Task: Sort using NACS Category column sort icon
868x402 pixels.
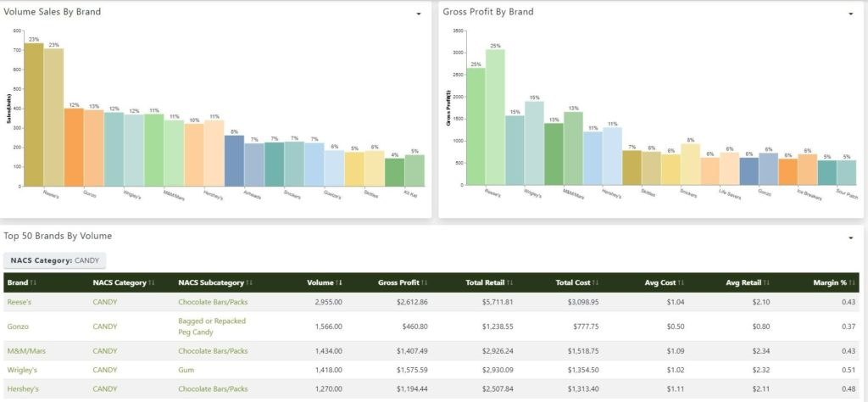Action: [151, 283]
